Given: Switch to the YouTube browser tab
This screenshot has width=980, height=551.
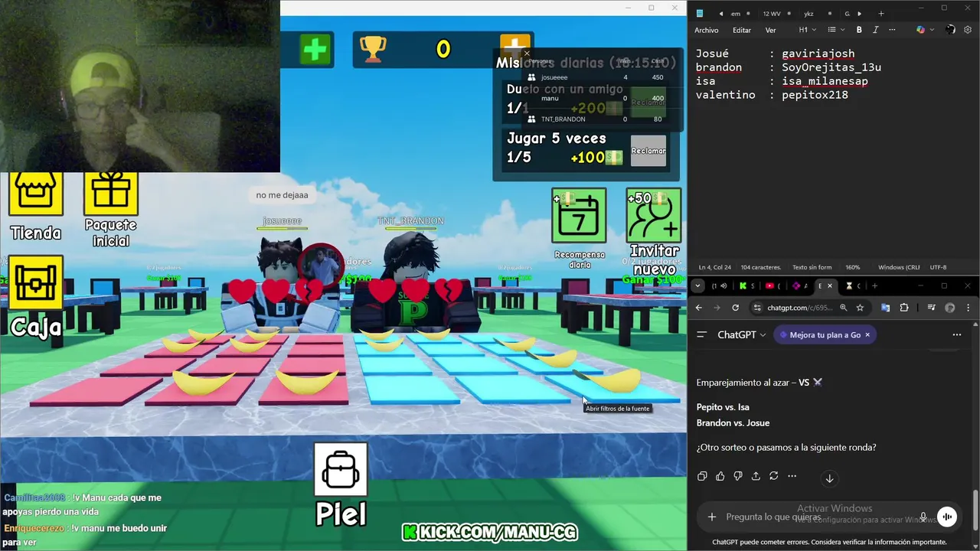Looking at the screenshot, I should coord(773,285).
